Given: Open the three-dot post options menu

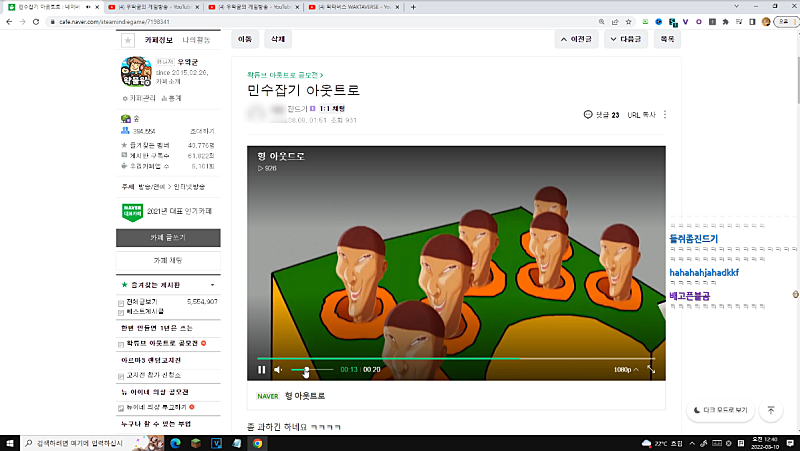Looking at the screenshot, I should 664,115.
